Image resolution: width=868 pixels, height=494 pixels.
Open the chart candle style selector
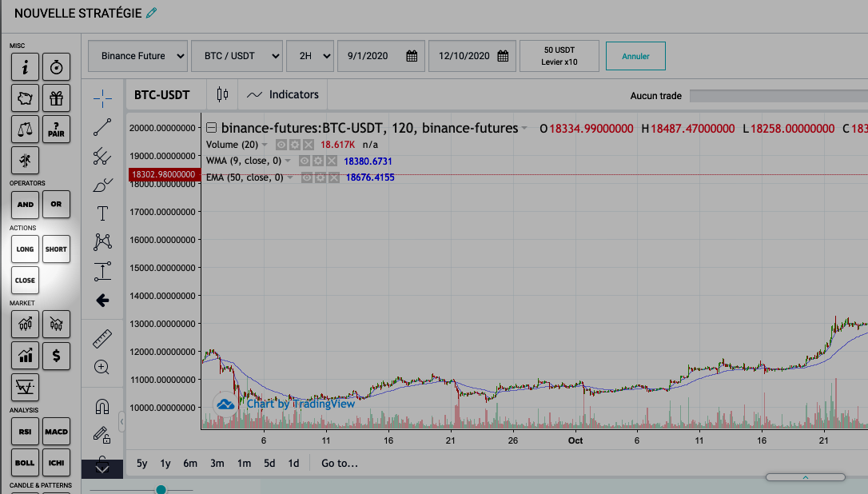click(222, 94)
